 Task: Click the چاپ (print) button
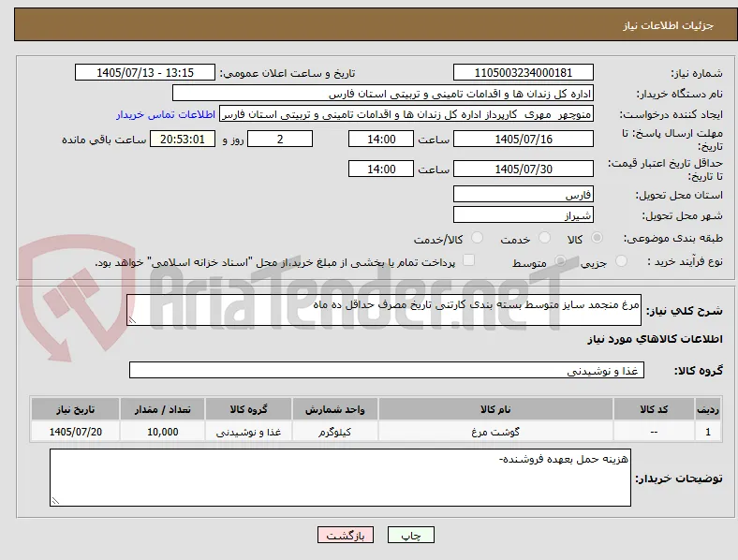coord(411,535)
